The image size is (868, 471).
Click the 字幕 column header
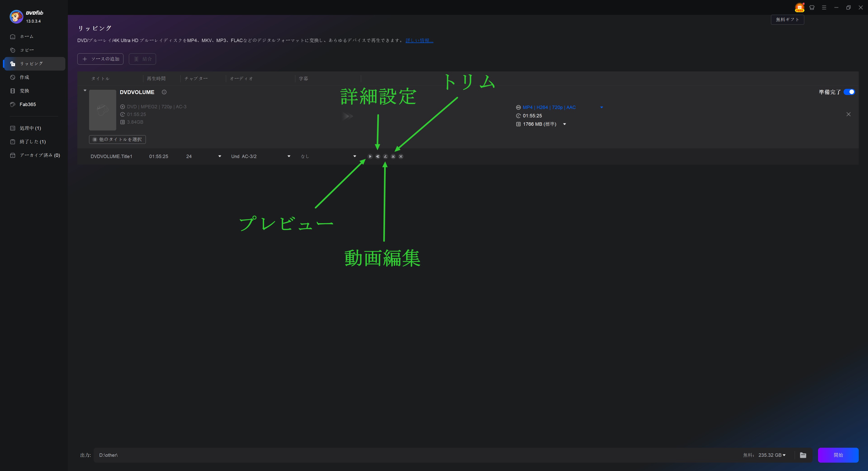303,78
